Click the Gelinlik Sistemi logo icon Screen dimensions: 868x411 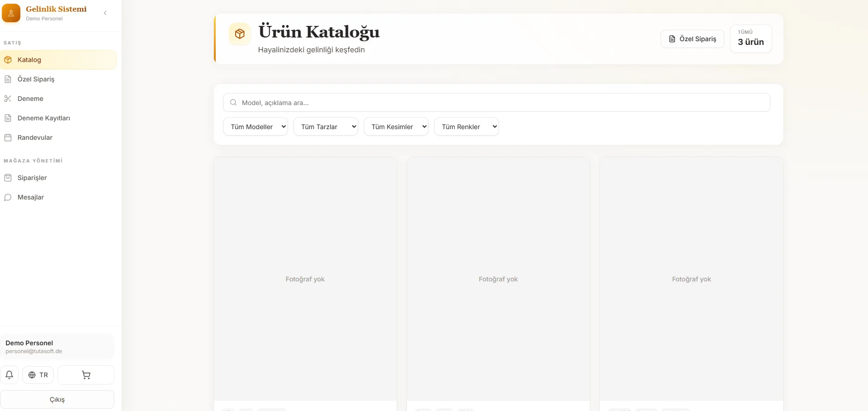click(11, 13)
